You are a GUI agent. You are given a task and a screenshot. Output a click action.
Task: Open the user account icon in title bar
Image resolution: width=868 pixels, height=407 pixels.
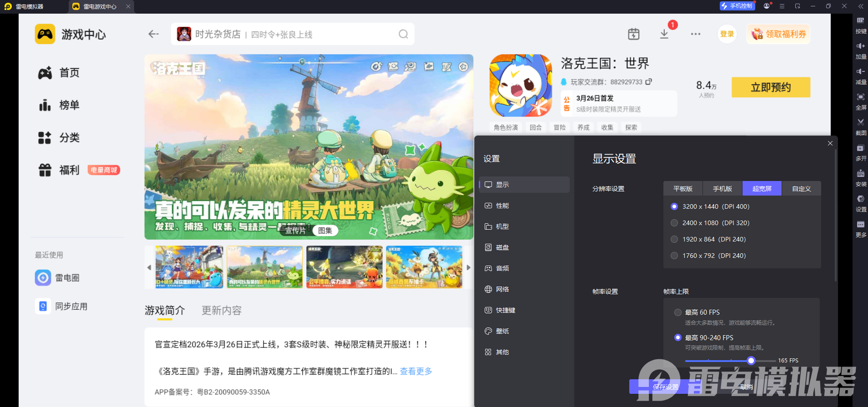coord(767,6)
